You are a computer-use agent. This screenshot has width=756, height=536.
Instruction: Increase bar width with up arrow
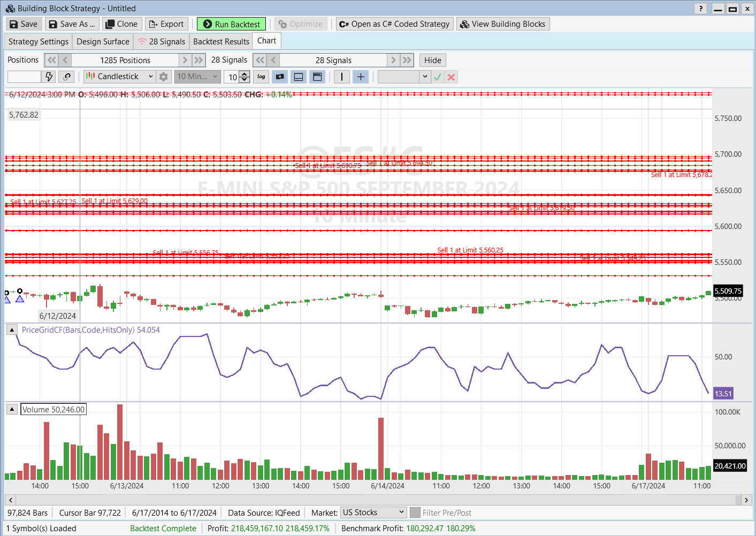click(x=245, y=74)
